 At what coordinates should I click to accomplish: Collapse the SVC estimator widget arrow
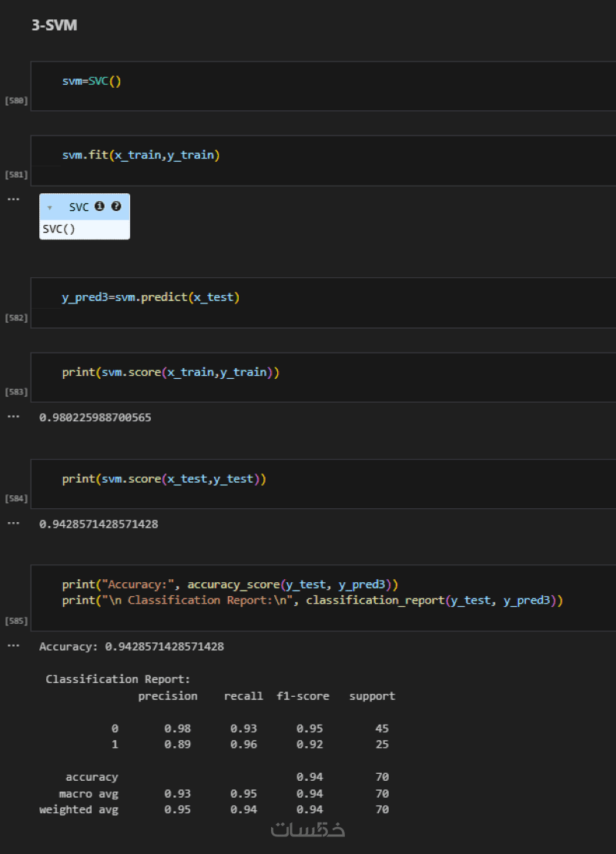(50, 207)
